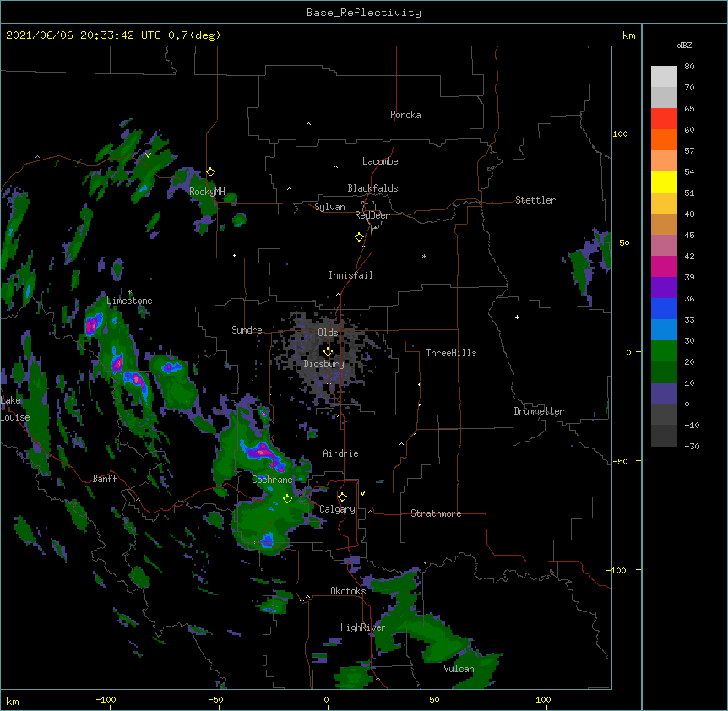Viewport: 728px width, 711px height.
Task: Click the Sylvan label
Action: tap(329, 207)
